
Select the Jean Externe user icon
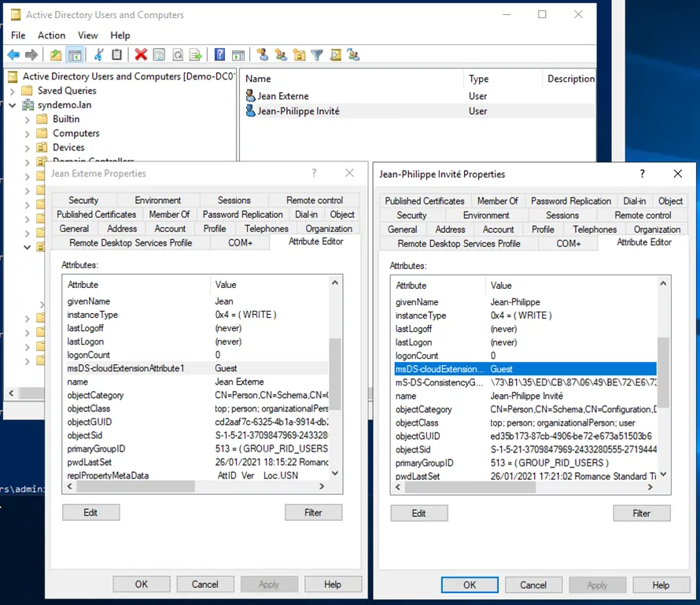coord(252,96)
